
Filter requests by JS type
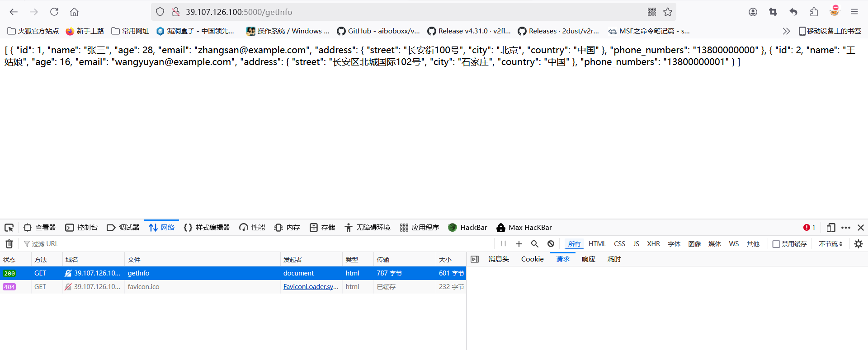(x=636, y=244)
